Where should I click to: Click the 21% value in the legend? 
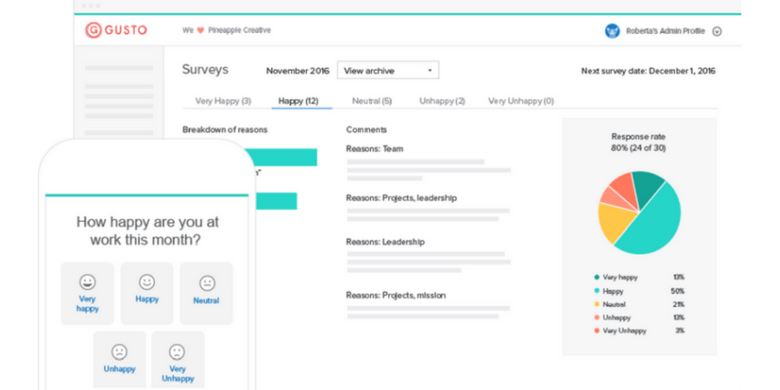678,304
